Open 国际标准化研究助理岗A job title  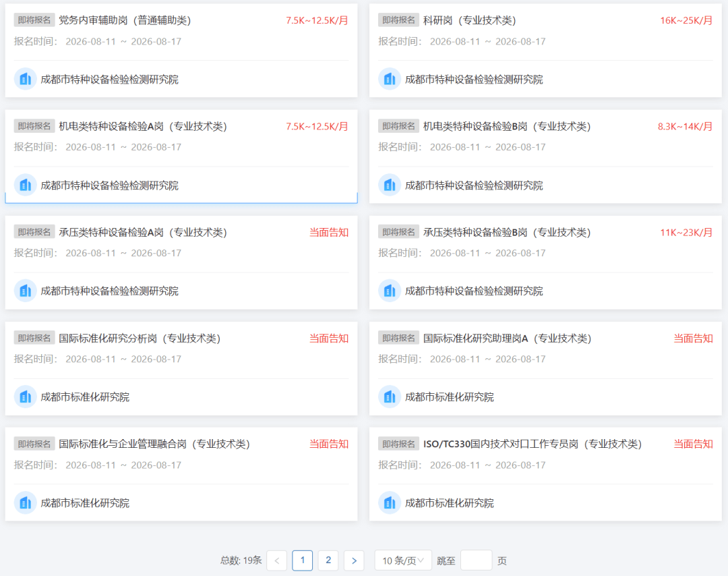(x=507, y=338)
